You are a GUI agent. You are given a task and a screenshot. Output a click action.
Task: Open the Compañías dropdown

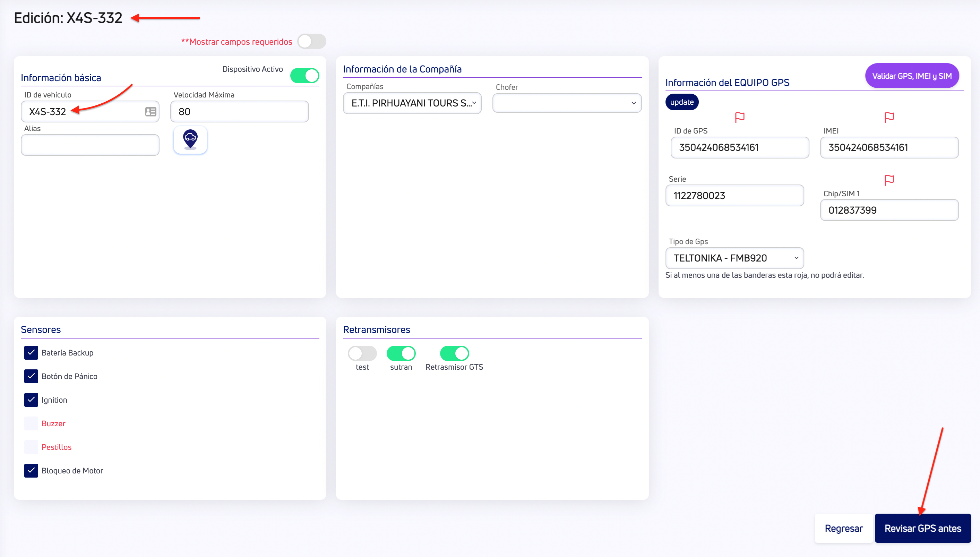(412, 103)
